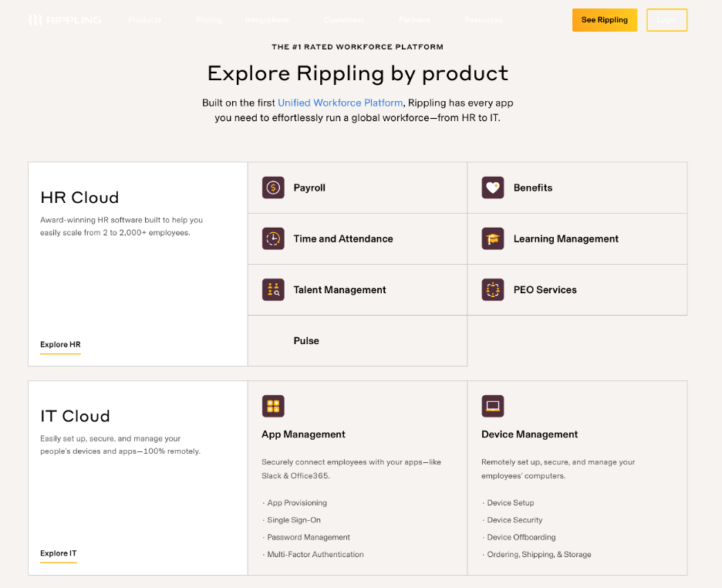Viewport: 722px width, 588px height.
Task: Open the Pricing navigation item
Action: (x=209, y=20)
